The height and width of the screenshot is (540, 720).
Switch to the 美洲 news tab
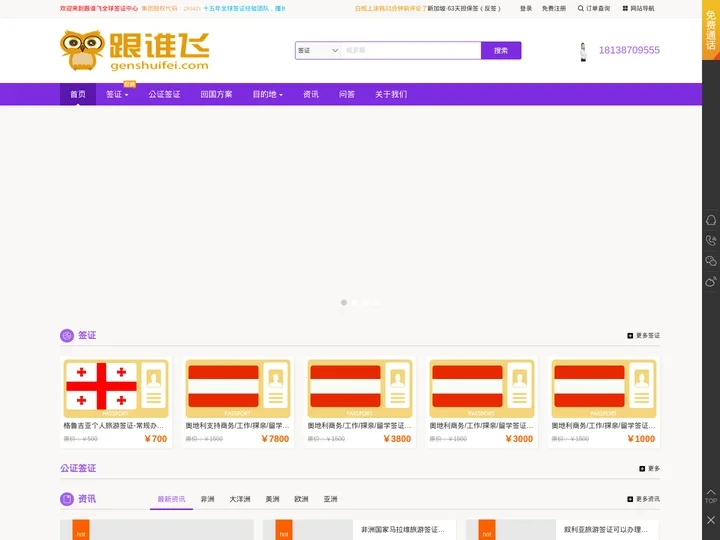(272, 499)
